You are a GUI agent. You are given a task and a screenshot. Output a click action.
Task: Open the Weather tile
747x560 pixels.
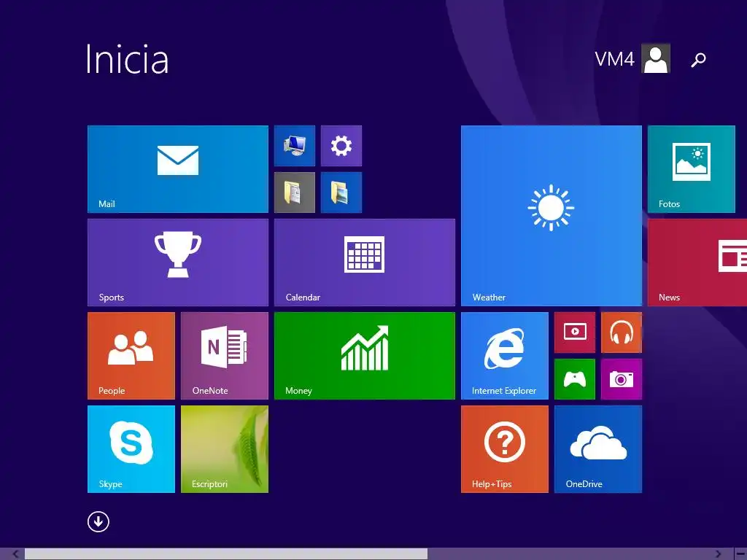(551, 216)
